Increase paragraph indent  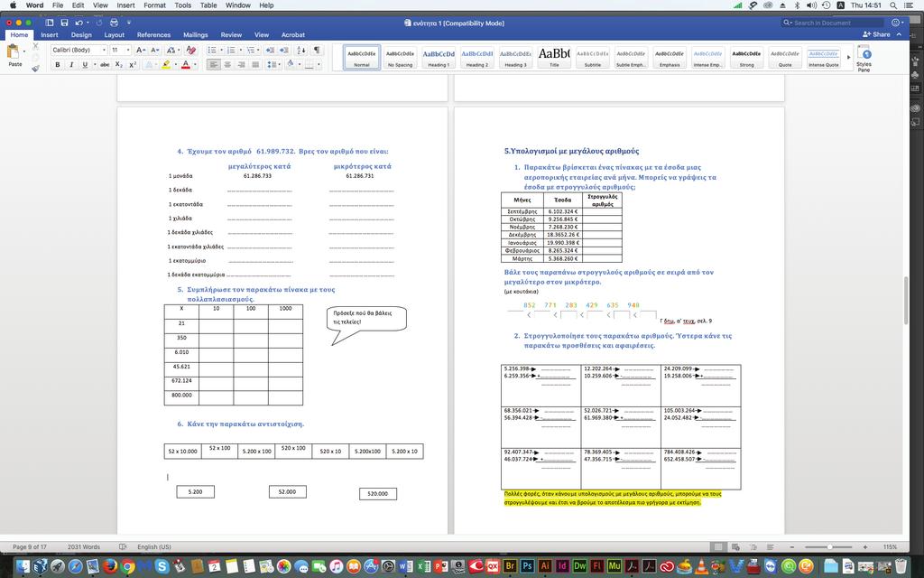284,51
